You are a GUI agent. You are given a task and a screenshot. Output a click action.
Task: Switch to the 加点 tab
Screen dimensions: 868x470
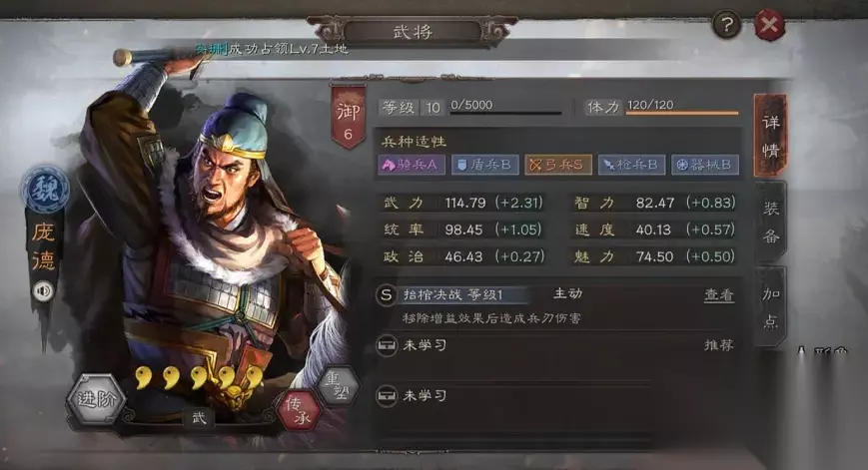(x=770, y=307)
